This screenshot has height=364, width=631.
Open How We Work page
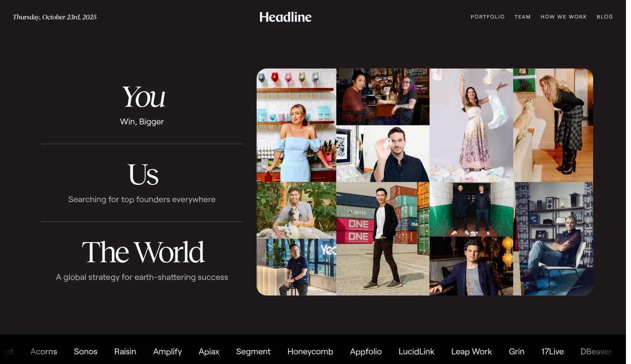click(563, 17)
